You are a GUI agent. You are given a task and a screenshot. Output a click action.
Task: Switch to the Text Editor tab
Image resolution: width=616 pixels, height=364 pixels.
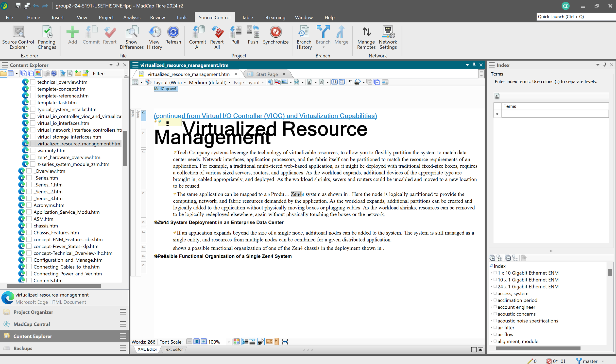(173, 349)
